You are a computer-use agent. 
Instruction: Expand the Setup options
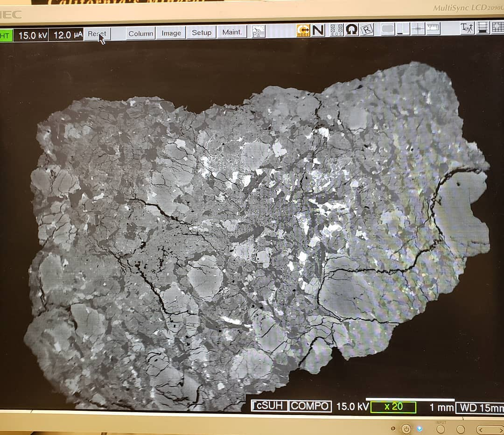201,33
